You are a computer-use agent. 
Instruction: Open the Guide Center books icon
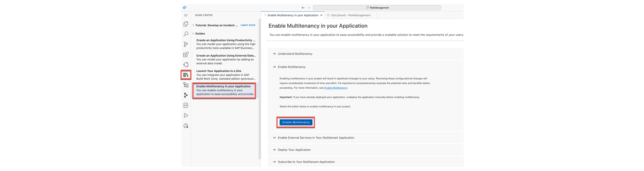pos(186,75)
